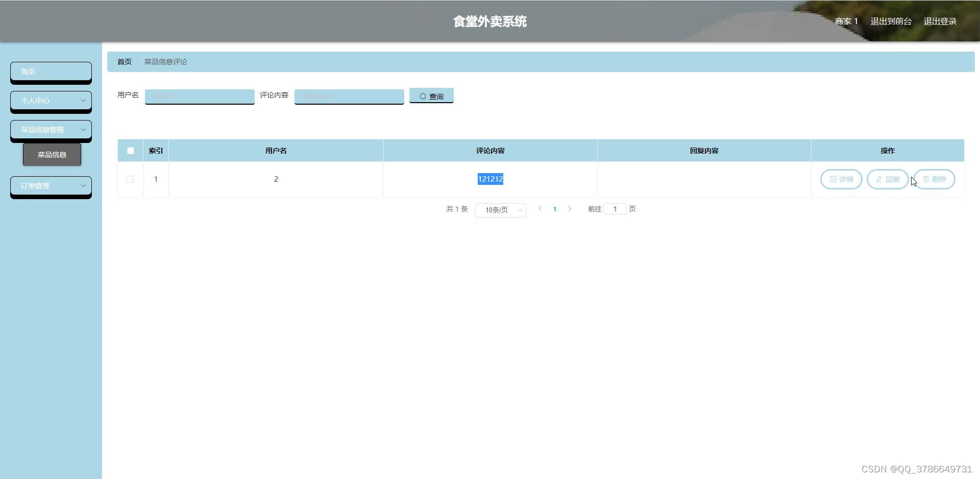Open the 10条/页 page size dropdown
This screenshot has width=980, height=479.
click(x=501, y=210)
